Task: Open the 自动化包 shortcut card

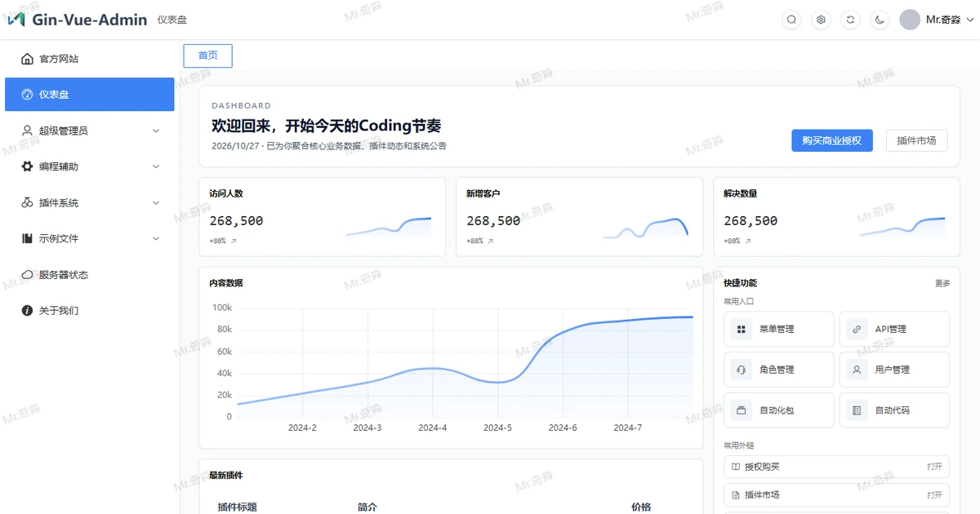Action: click(779, 410)
